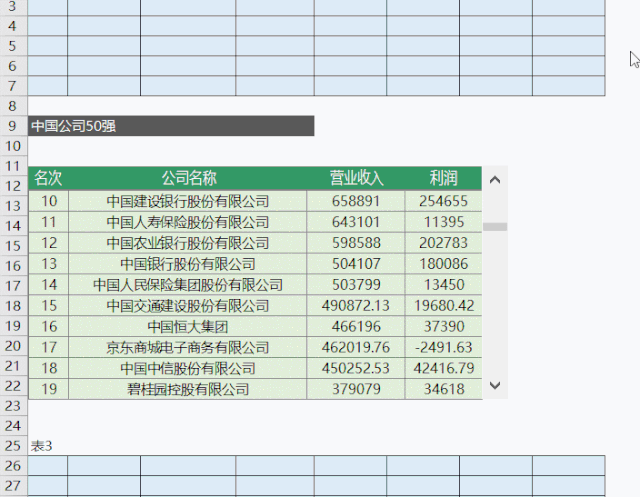Click the scrollbar thumb next to the table
Screen dimensions: 640x497
(x=495, y=227)
